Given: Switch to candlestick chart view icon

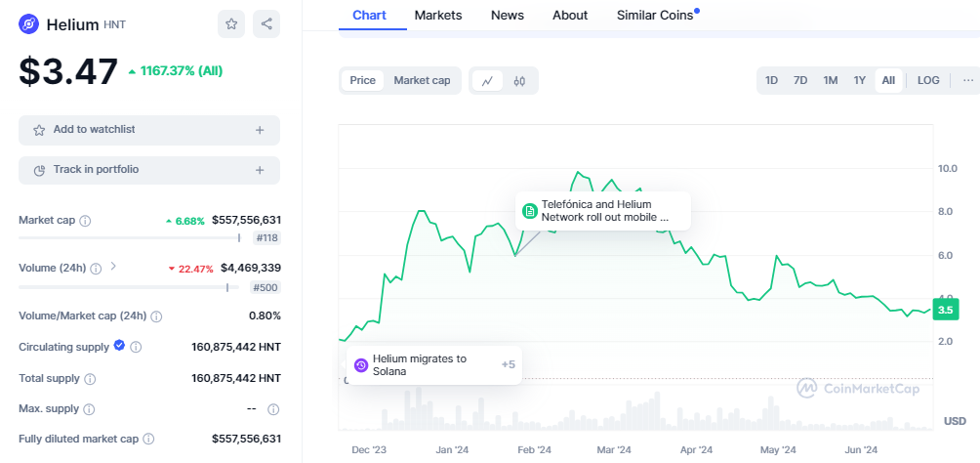Looking at the screenshot, I should pyautogui.click(x=519, y=81).
